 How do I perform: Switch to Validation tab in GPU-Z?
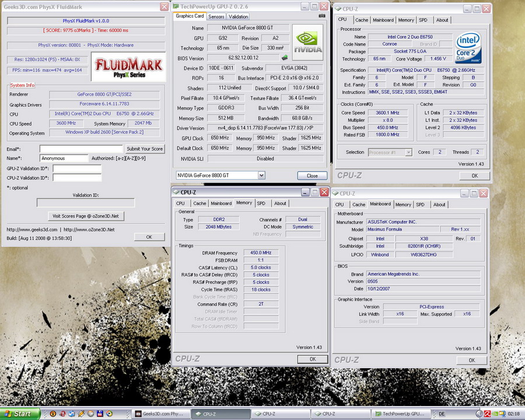(239, 16)
